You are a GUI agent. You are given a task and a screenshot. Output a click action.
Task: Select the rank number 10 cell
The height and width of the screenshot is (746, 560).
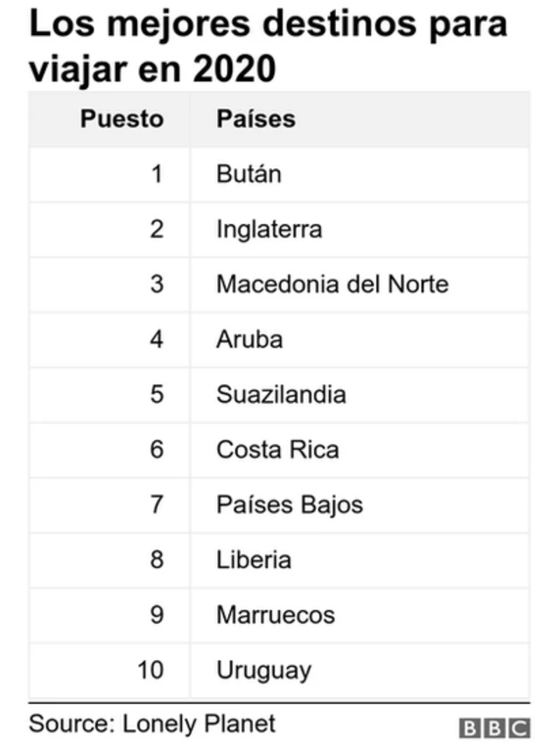tap(150, 671)
